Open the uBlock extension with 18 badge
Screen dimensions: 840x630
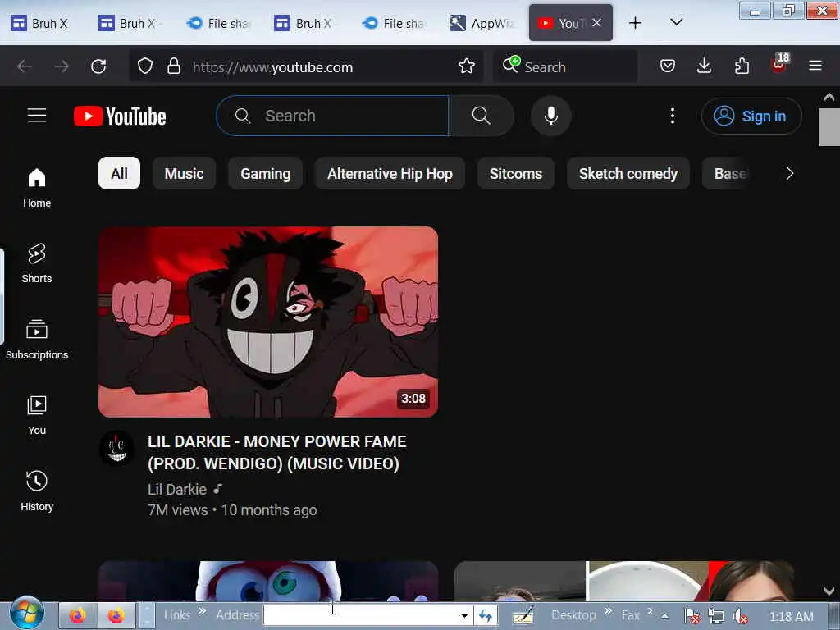point(779,66)
